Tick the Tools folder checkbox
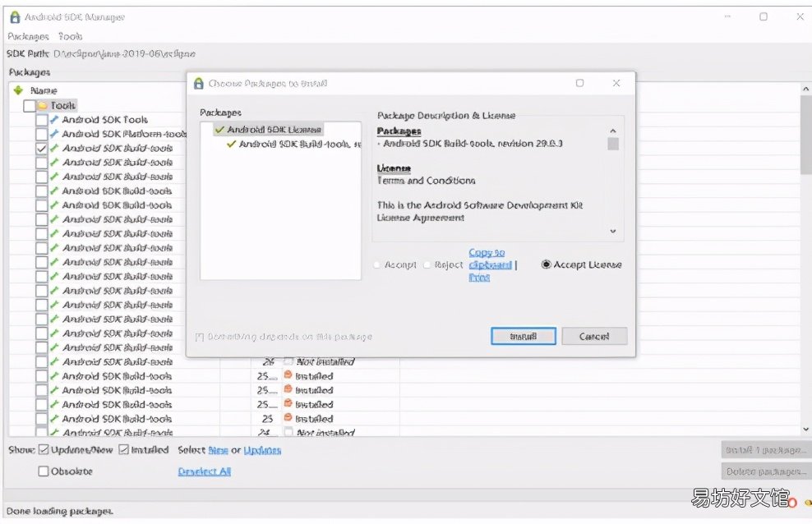The height and width of the screenshot is (524, 812). tap(30, 106)
